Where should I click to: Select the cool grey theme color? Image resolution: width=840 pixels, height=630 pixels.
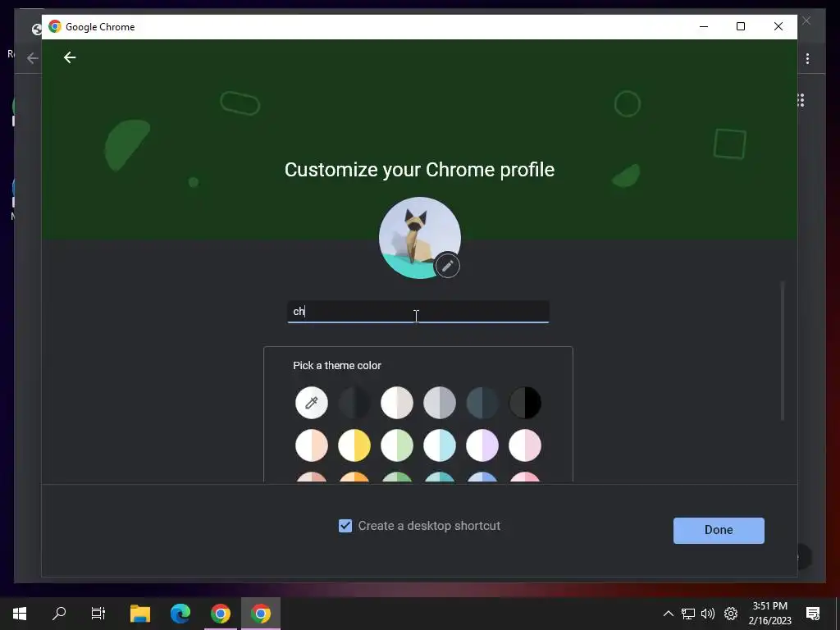coord(440,402)
